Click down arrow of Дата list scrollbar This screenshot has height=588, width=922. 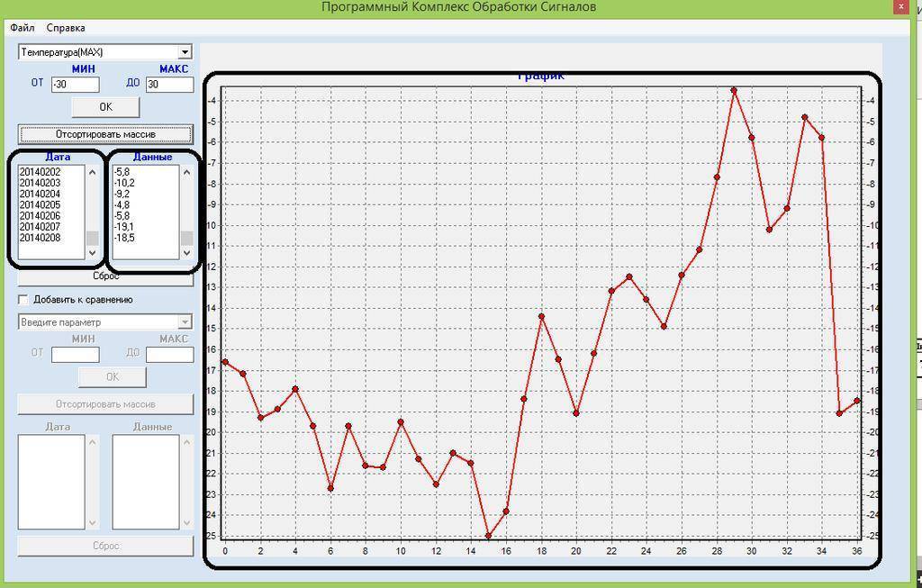92,253
